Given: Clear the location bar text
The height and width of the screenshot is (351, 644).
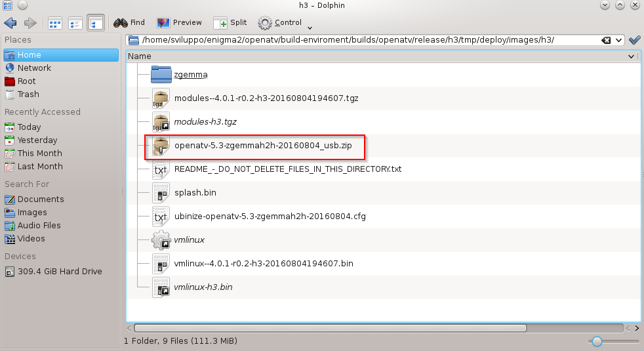Looking at the screenshot, I should (x=607, y=40).
